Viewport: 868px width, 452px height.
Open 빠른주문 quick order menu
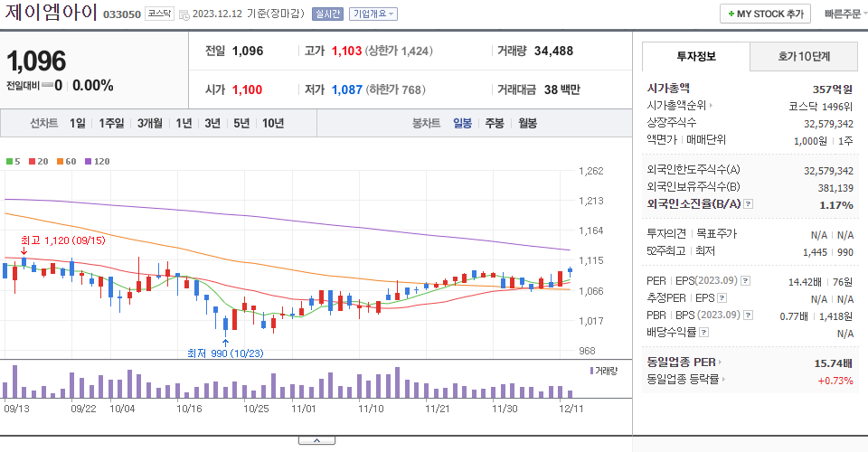coord(844,14)
